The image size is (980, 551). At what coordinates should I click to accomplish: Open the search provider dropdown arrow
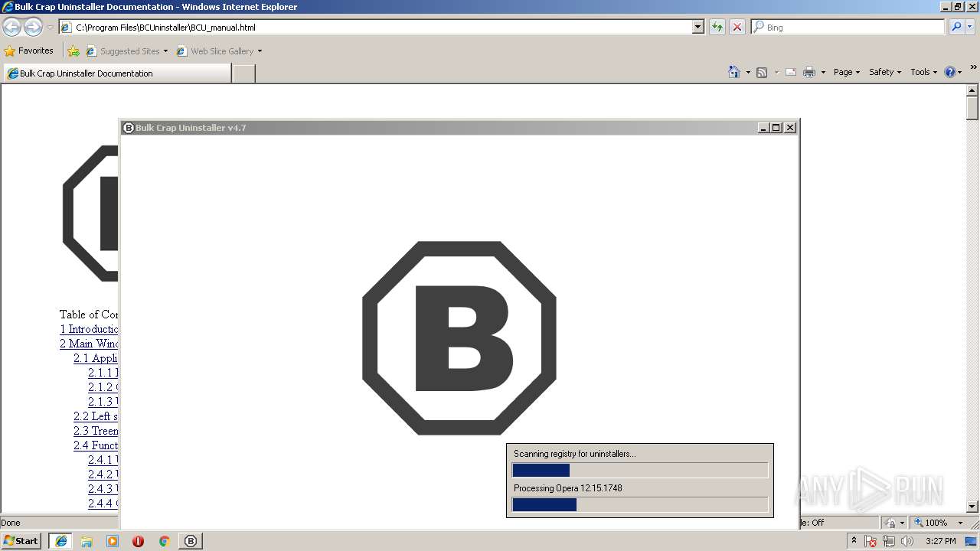click(x=970, y=27)
